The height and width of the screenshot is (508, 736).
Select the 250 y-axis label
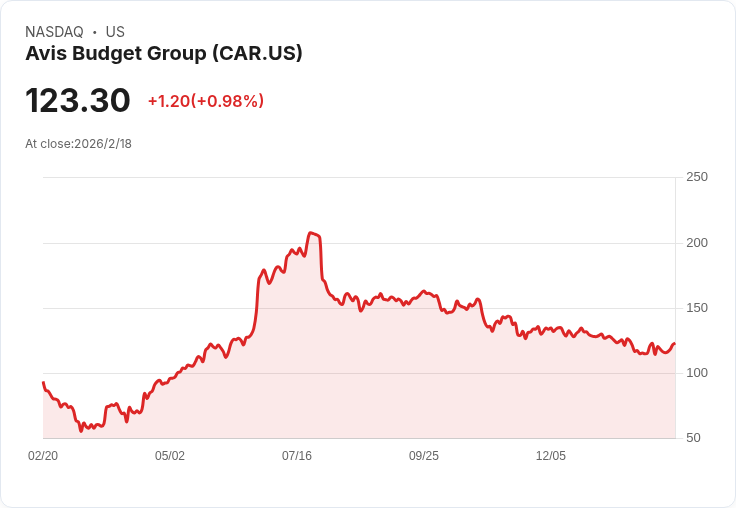[697, 177]
